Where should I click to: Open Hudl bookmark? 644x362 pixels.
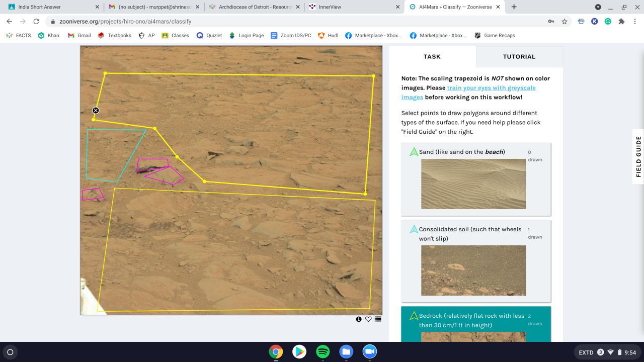coord(328,36)
